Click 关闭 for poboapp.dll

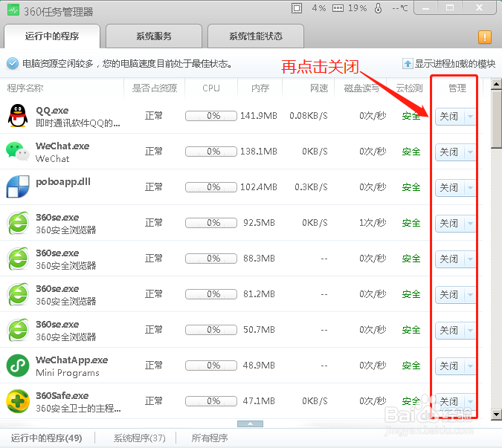449,187
